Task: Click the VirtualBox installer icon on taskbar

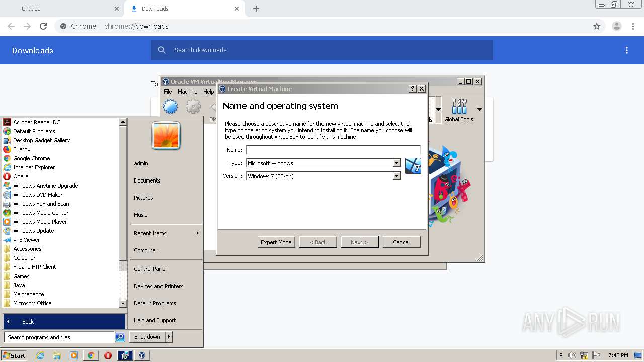Action: pos(125,355)
